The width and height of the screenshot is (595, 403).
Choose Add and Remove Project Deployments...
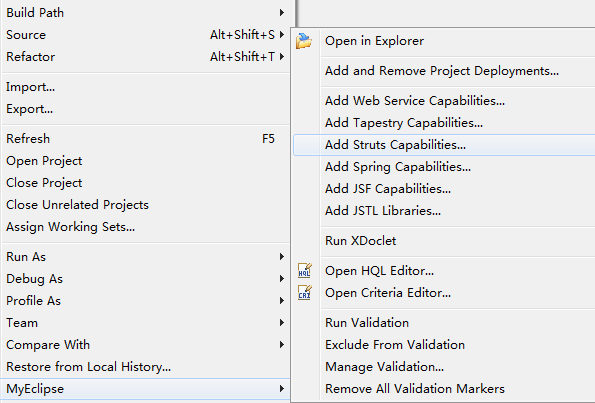(x=444, y=71)
